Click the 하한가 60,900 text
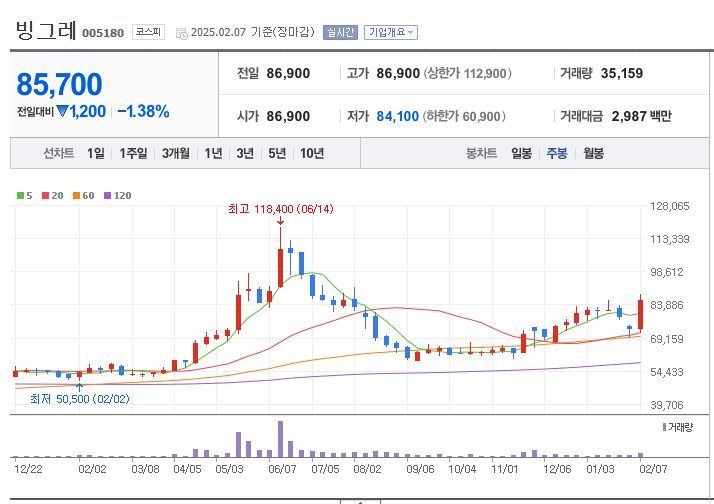 (464, 116)
